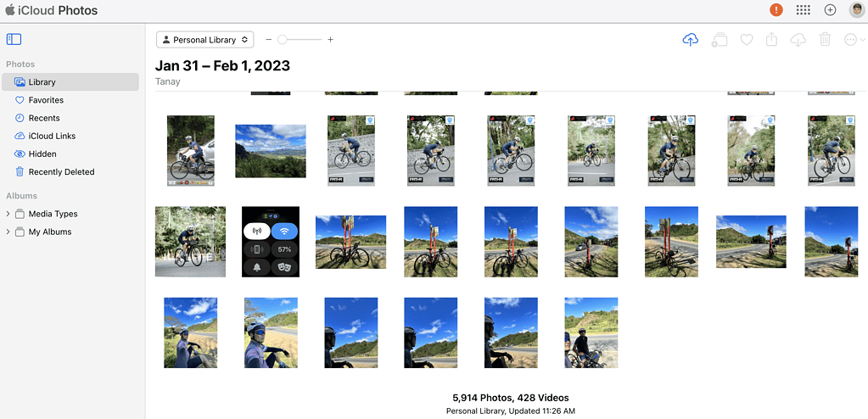
Task: Open the Personal Library dropdown
Action: pyautogui.click(x=204, y=40)
